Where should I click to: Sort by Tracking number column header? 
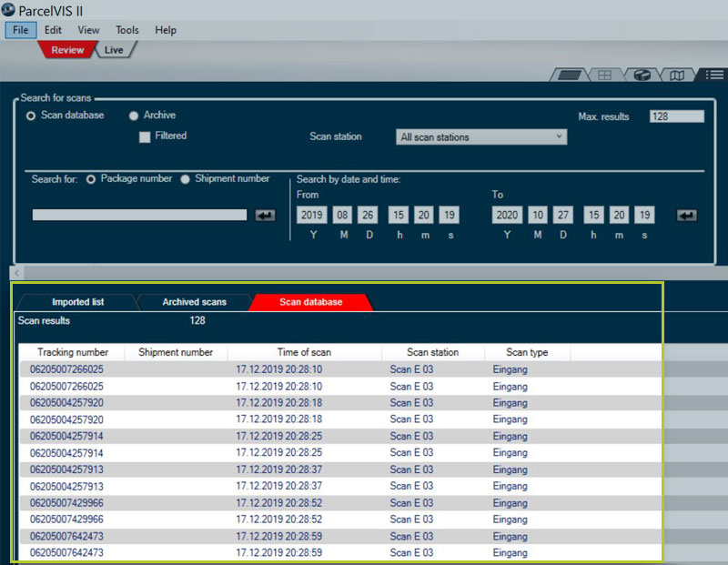tap(73, 352)
